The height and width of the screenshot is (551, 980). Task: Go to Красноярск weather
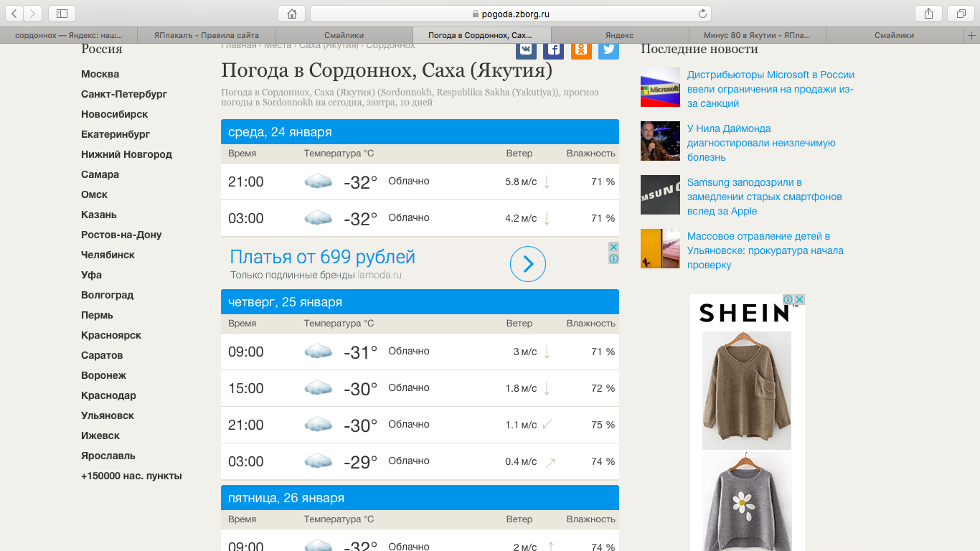111,335
